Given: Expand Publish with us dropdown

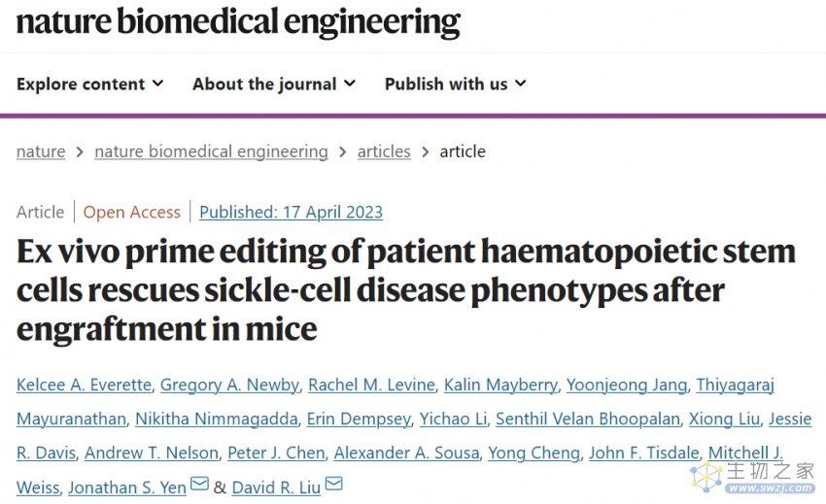Looking at the screenshot, I should coord(456,84).
